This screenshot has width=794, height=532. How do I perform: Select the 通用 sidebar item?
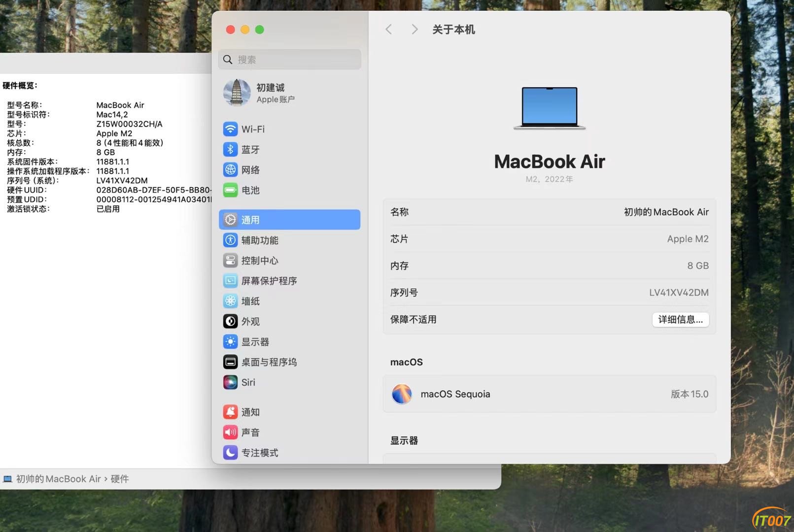(x=290, y=220)
